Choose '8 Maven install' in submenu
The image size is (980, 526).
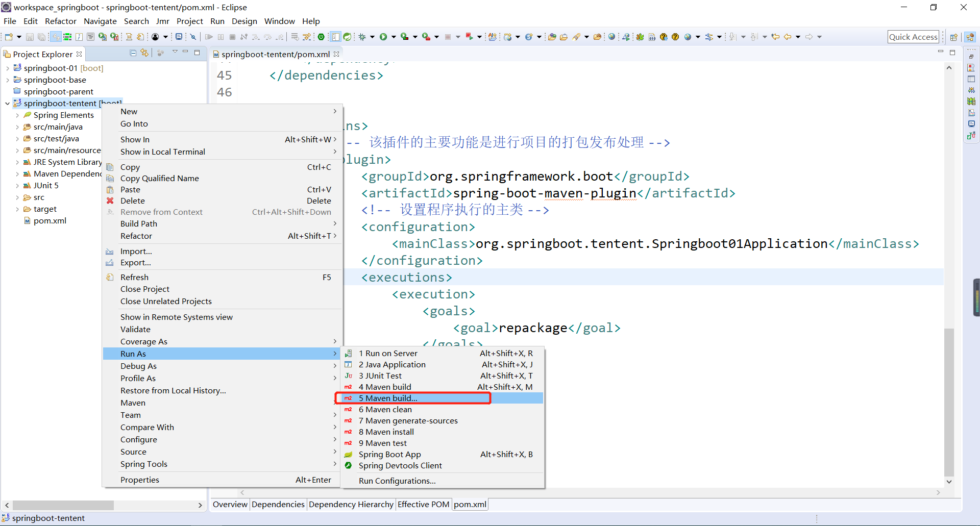click(x=442, y=432)
